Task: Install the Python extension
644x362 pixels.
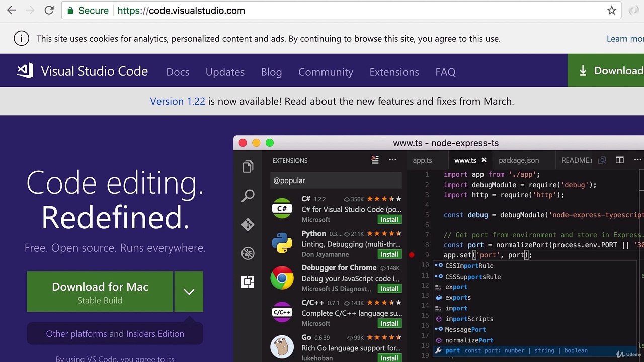Action: 389,254
